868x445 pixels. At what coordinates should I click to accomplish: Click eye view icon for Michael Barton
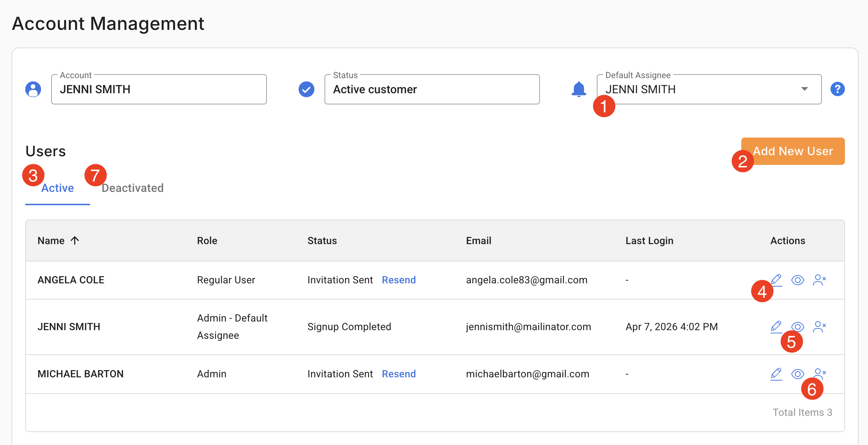coord(797,374)
